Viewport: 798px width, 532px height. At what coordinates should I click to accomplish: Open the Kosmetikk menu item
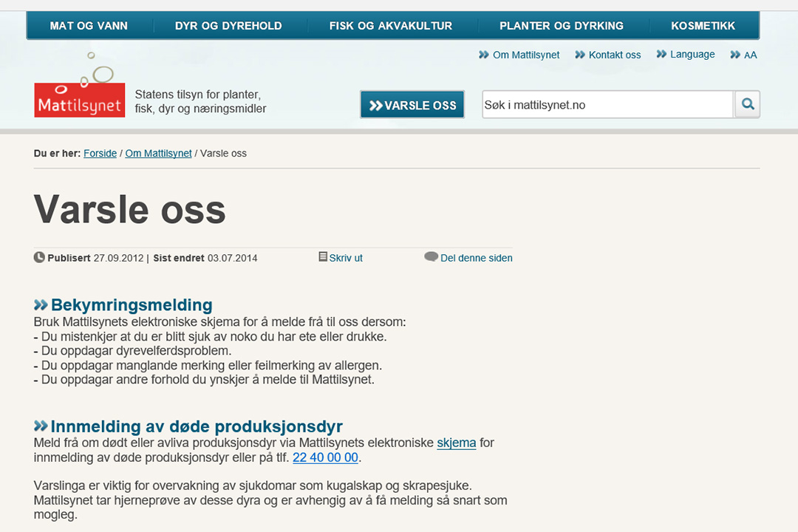point(703,26)
